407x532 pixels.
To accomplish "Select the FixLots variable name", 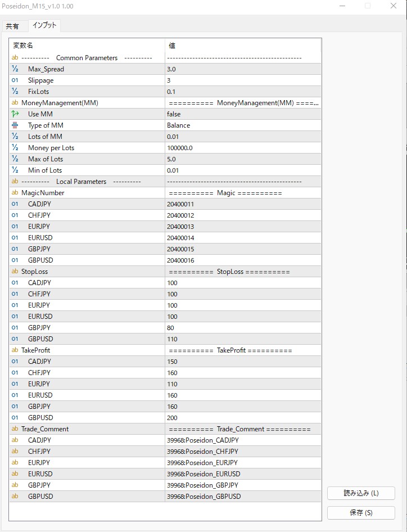I will click(x=38, y=92).
